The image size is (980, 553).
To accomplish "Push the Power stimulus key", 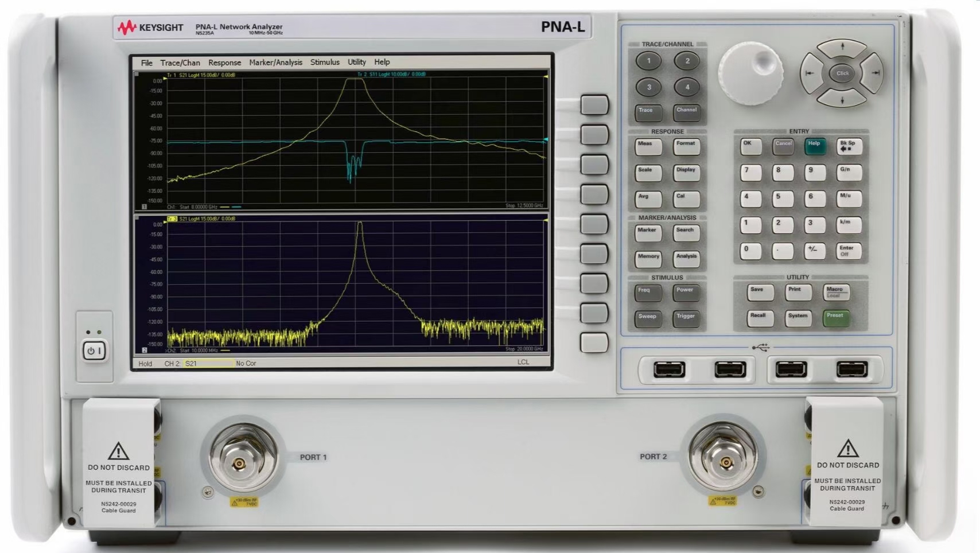I will [x=686, y=293].
